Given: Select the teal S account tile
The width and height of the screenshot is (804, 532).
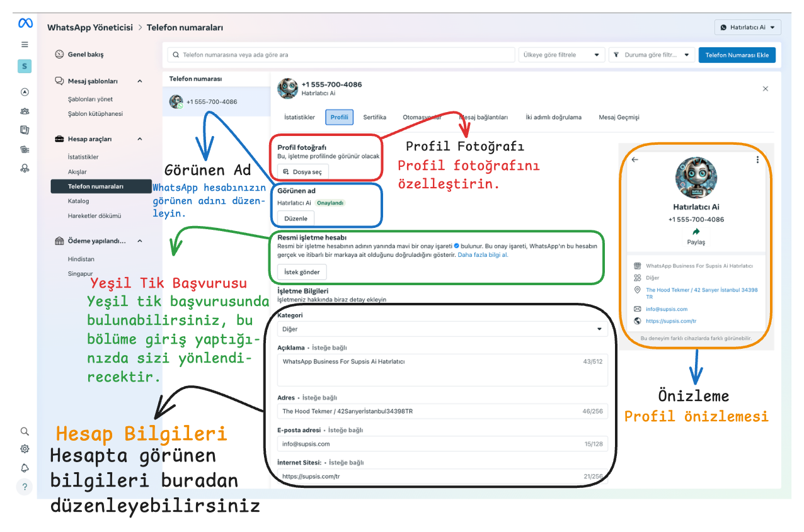Looking at the screenshot, I should [x=25, y=66].
